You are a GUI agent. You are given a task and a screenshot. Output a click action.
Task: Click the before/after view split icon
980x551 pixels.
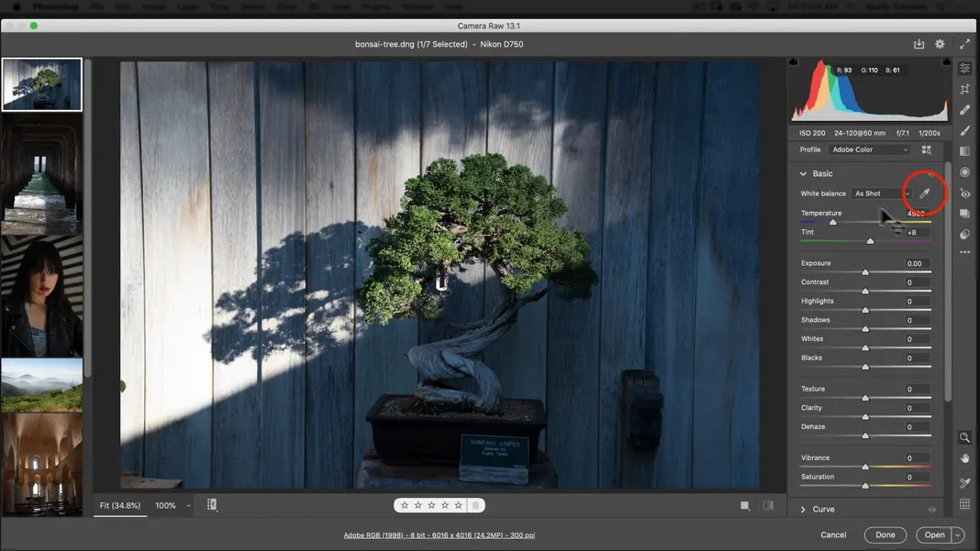768,505
